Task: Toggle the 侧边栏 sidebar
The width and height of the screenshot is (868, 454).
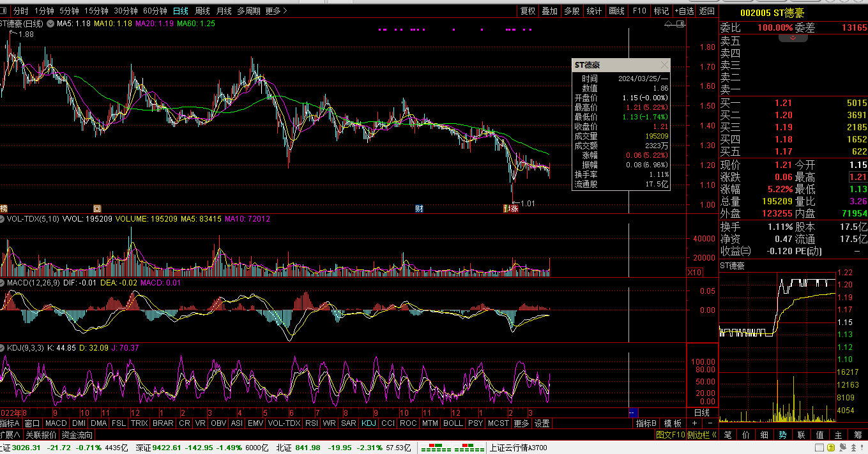Action: tap(702, 435)
